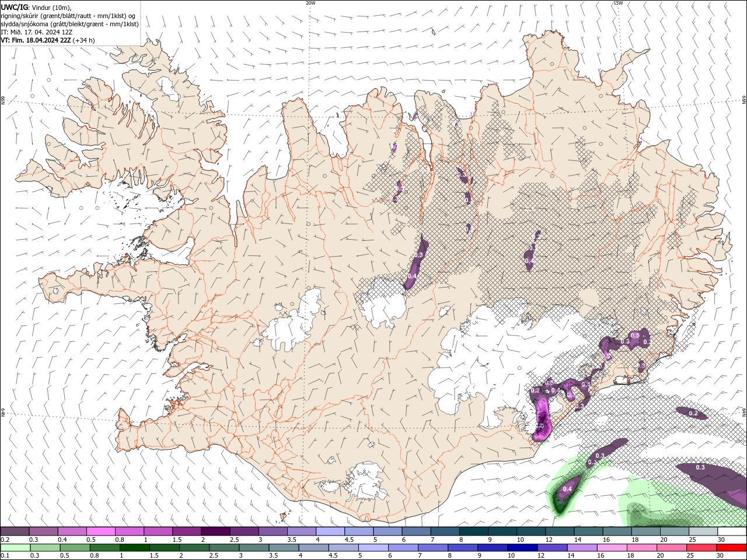
Task: Click the 0.4 value on purple streak above central glacier
Action: tap(412, 276)
